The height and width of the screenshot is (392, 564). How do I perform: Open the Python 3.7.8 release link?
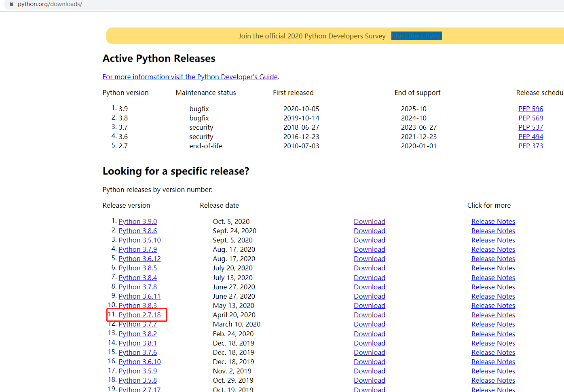click(x=138, y=287)
